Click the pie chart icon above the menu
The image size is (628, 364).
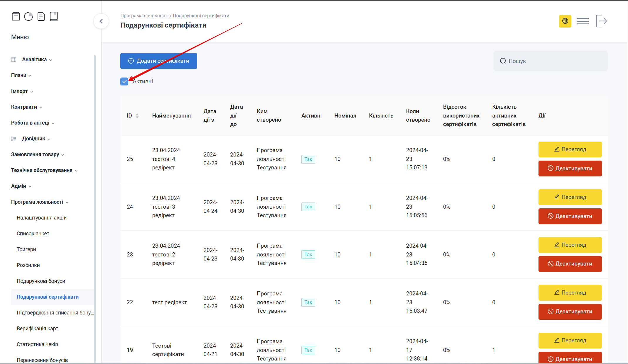click(28, 16)
